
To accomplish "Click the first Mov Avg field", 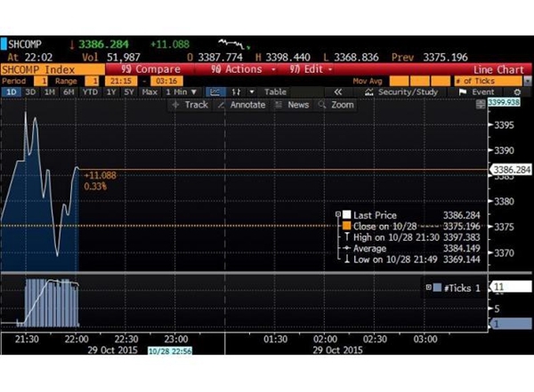I will coord(399,81).
